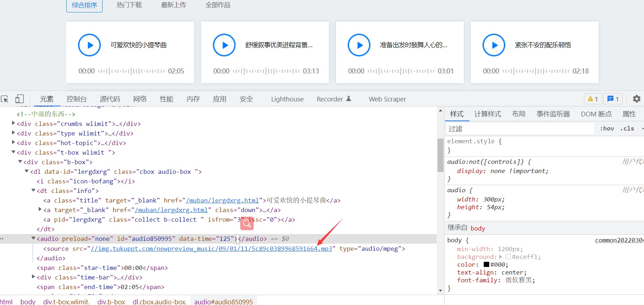Open the mp3 source src link
This screenshot has height=305, width=644.
211,249
